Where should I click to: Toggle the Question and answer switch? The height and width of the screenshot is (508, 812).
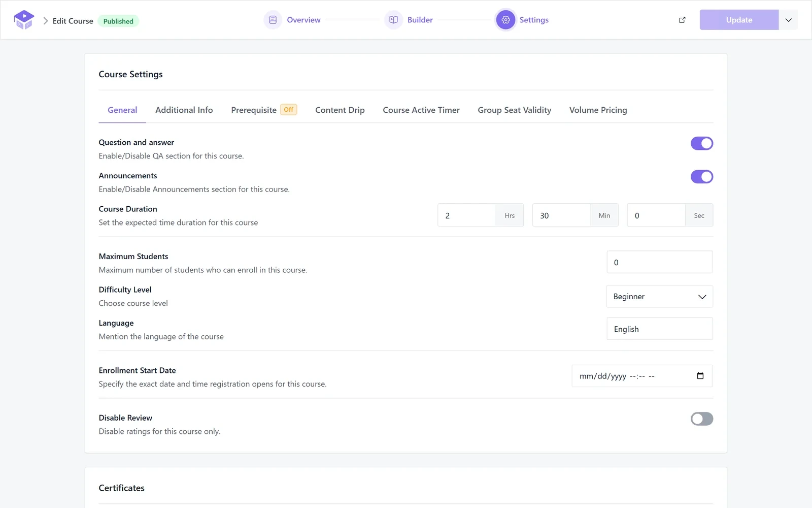point(702,143)
